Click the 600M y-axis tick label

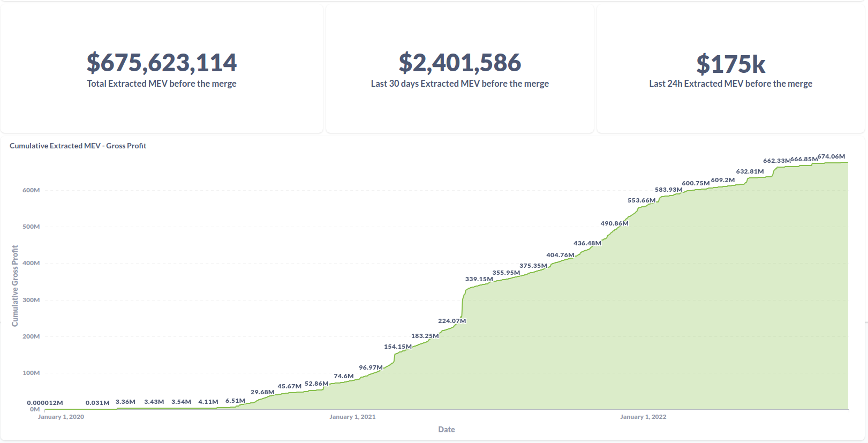tap(31, 190)
